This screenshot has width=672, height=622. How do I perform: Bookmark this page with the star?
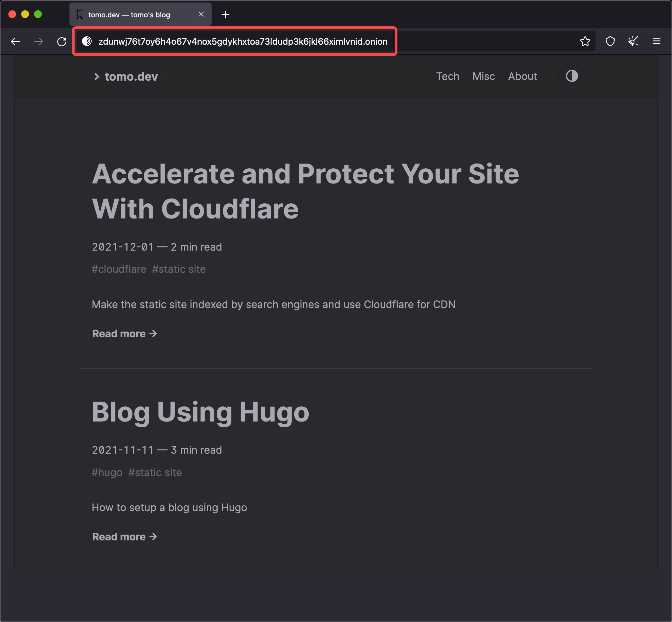pos(585,41)
